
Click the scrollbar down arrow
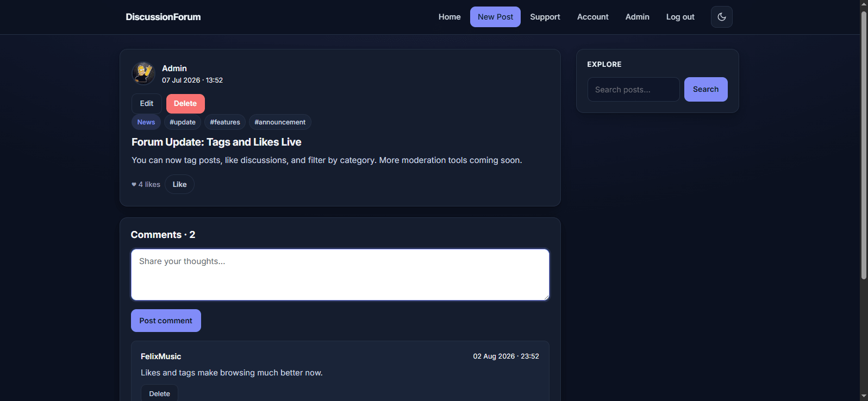(864, 396)
